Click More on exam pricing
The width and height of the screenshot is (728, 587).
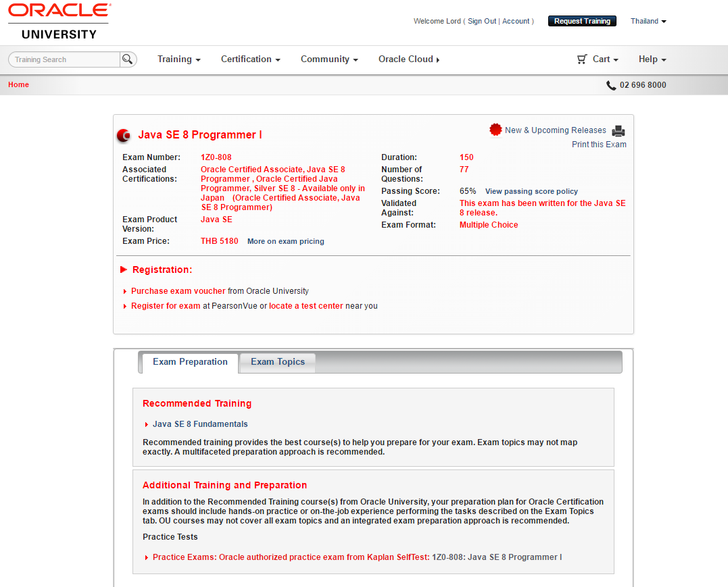pyautogui.click(x=285, y=241)
